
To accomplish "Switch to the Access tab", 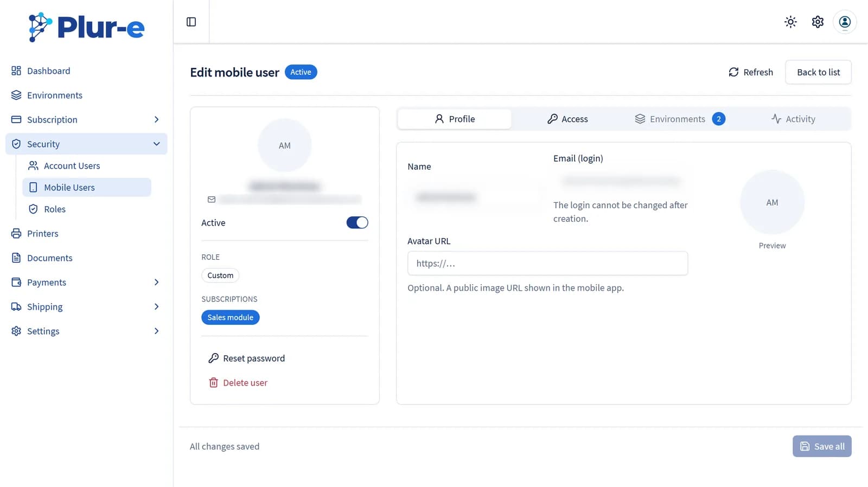I will point(567,119).
